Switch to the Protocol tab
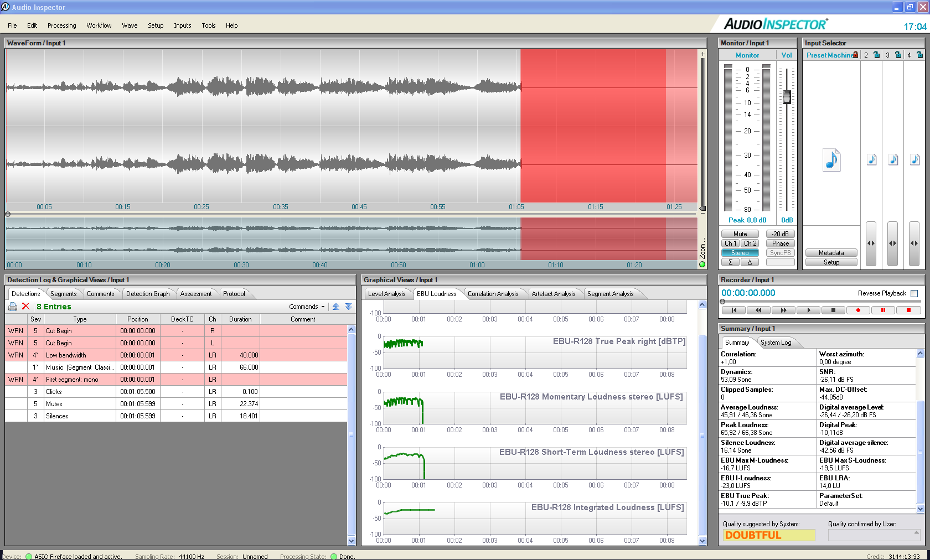The image size is (930, 560). pos(234,294)
